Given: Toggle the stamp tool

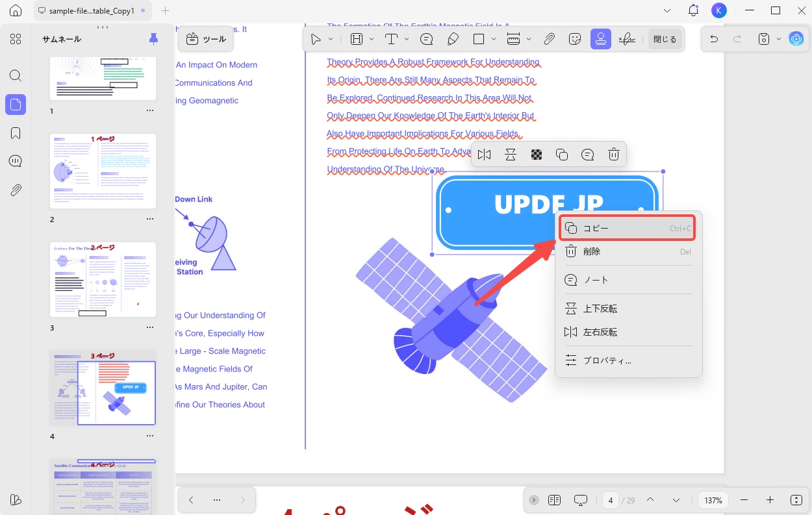Looking at the screenshot, I should 601,39.
